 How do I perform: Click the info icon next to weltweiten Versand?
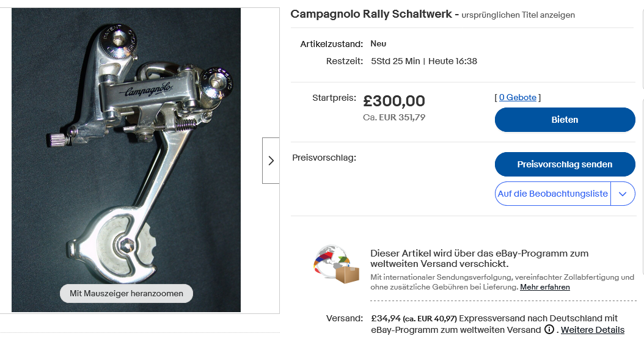pyautogui.click(x=549, y=330)
